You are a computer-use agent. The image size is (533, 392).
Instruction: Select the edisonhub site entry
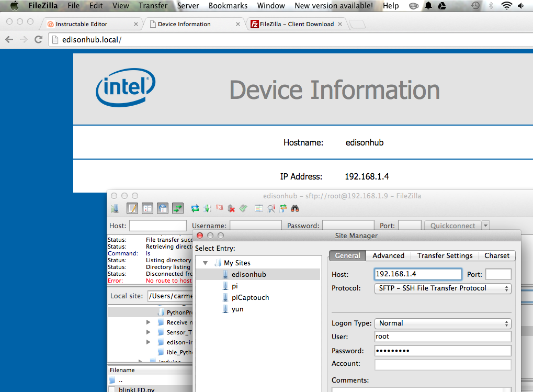tap(258, 274)
